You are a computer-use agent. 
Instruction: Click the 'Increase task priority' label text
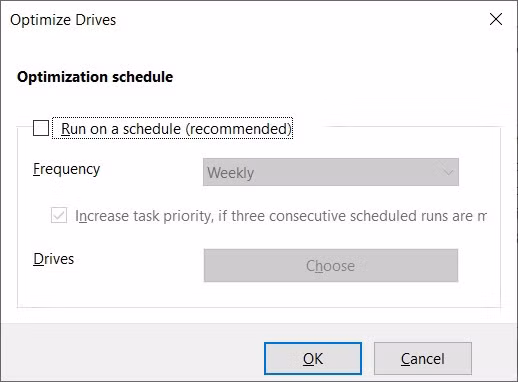144,216
